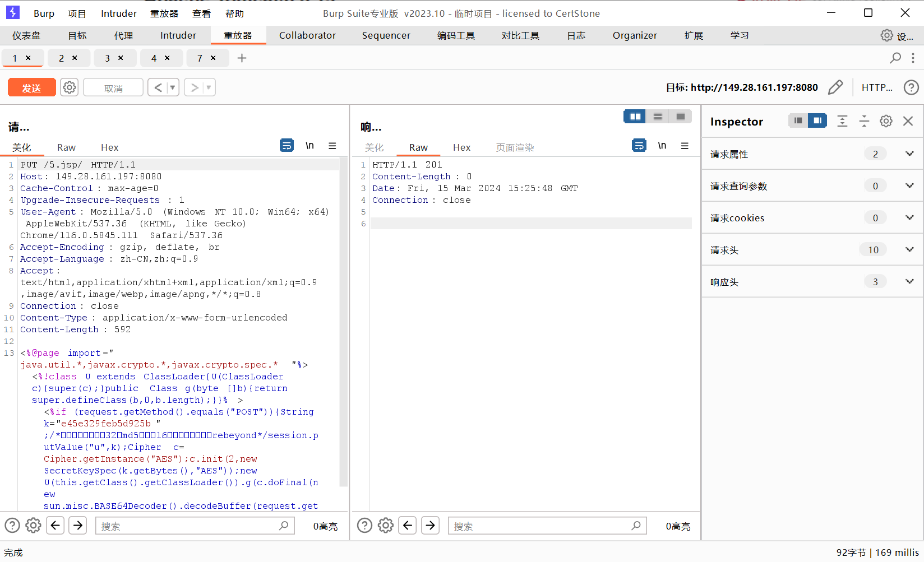The width and height of the screenshot is (924, 562).
Task: Open the top-right settings gear
Action: click(x=886, y=35)
